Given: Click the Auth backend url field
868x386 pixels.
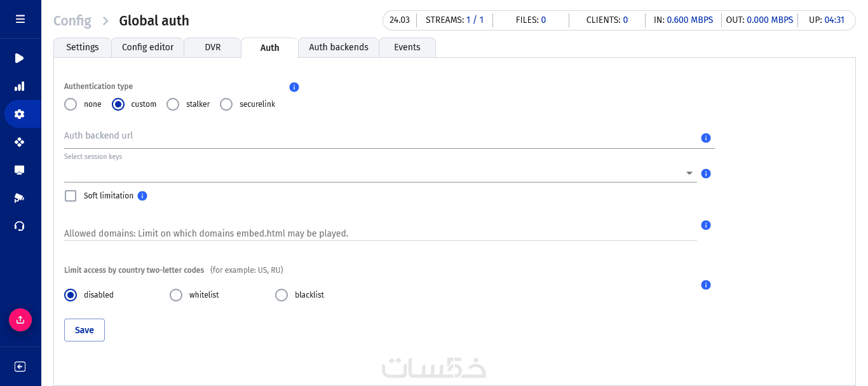Looking at the screenshot, I should (x=380, y=137).
